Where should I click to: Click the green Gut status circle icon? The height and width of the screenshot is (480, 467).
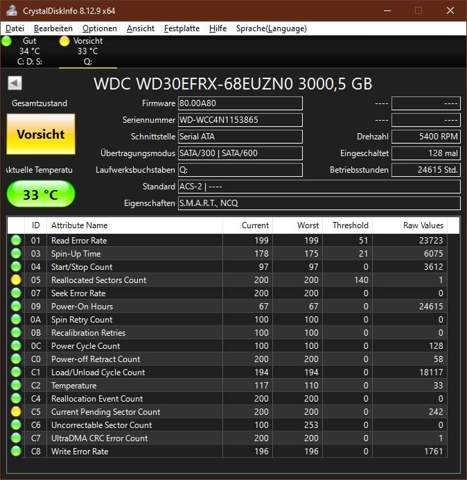(6, 41)
